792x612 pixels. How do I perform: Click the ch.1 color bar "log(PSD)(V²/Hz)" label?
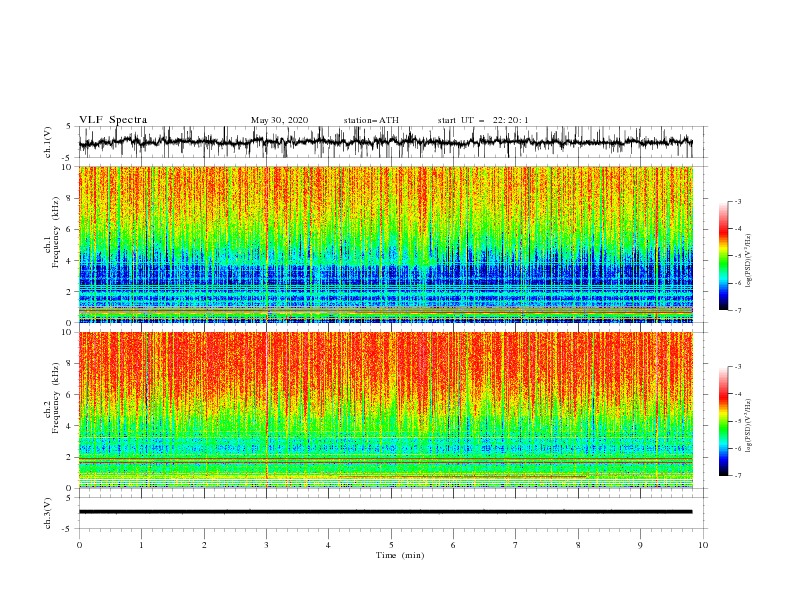748,261
